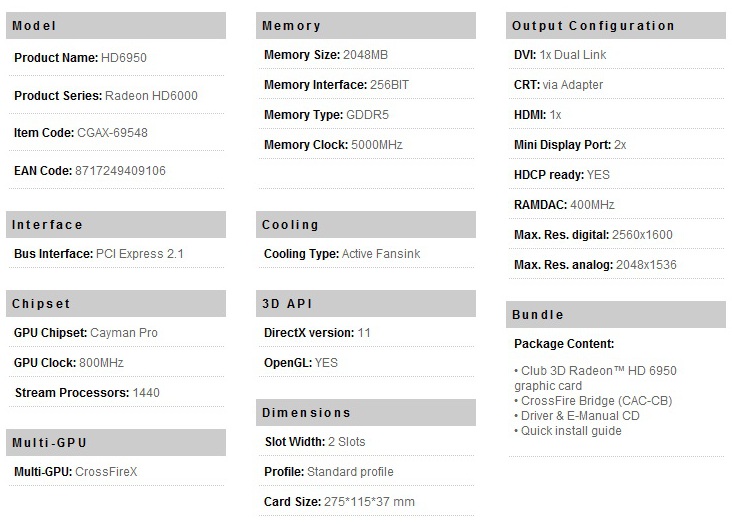Image resolution: width=732 pixels, height=524 pixels.
Task: Click the Interface section header
Action: pos(116,225)
